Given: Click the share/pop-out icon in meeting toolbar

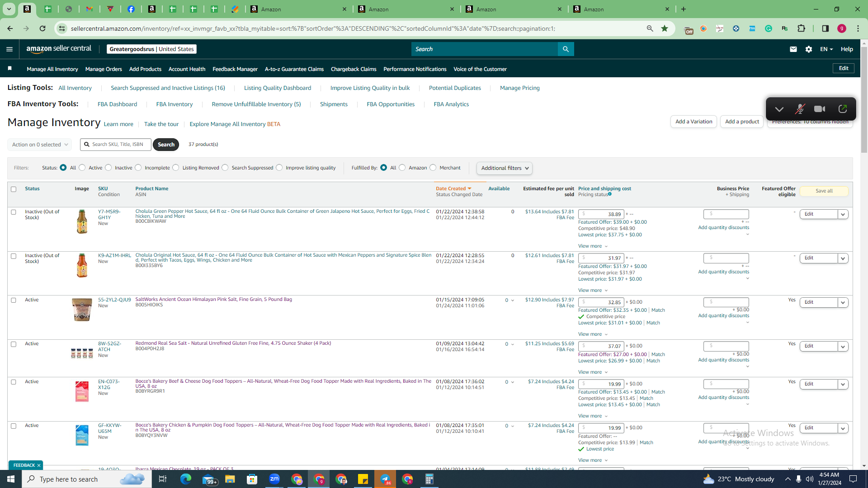Looking at the screenshot, I should pos(843,109).
